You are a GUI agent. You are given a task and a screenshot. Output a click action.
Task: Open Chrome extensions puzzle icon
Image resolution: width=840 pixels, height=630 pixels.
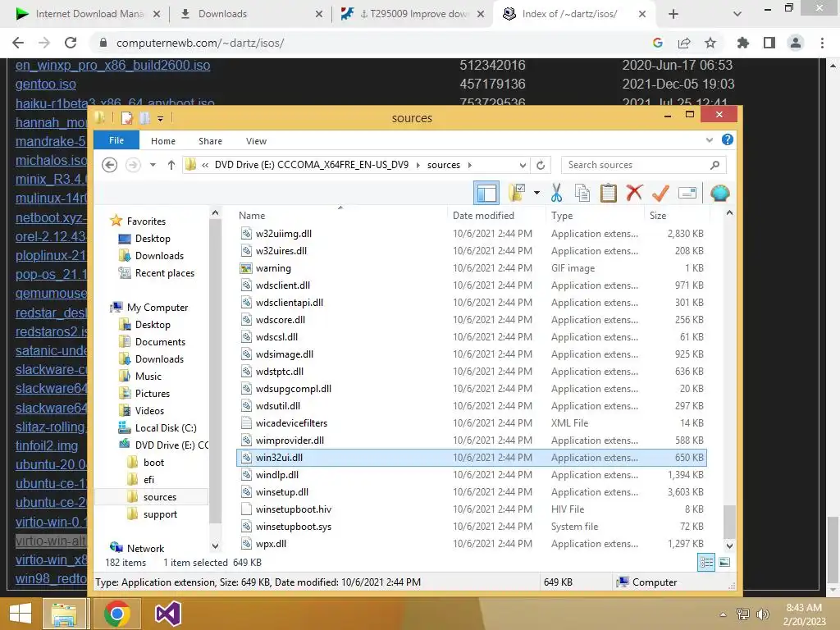(743, 43)
